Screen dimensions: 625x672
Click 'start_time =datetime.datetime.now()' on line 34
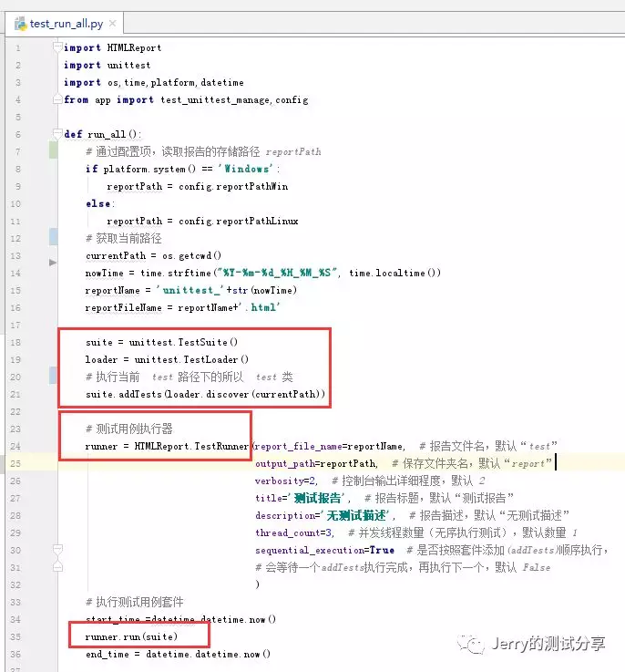[180, 619]
